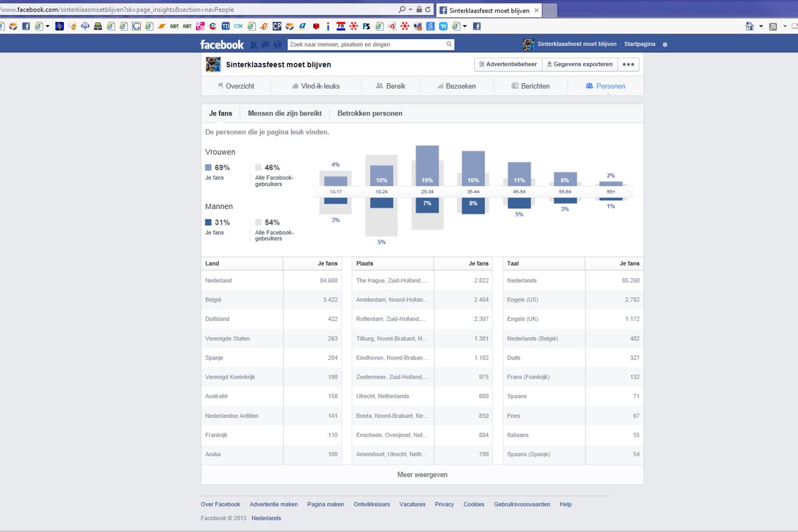
Task: Open messages icon in Facebook bar
Action: [265, 44]
